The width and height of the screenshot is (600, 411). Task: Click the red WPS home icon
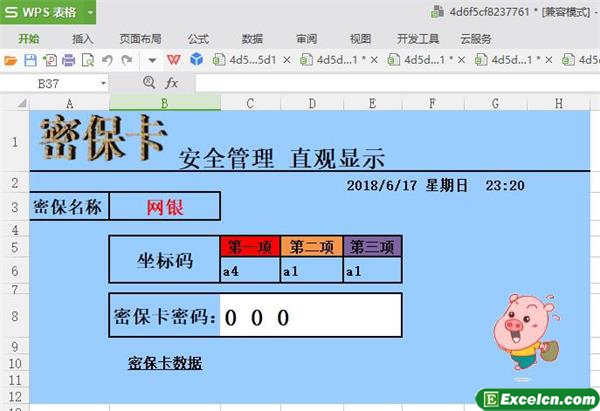174,60
